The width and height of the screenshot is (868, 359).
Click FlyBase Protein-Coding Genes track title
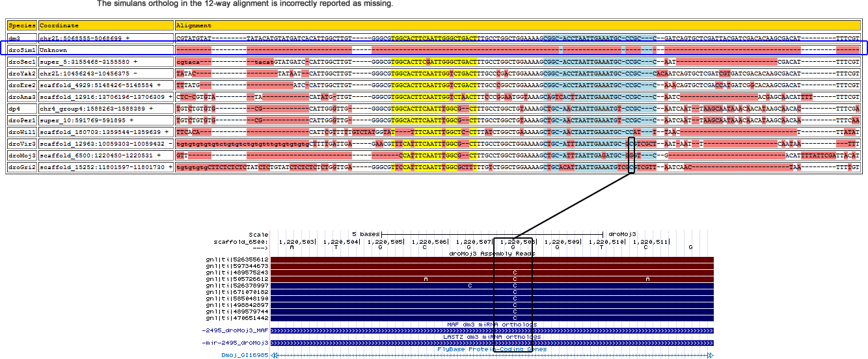[x=492, y=349]
